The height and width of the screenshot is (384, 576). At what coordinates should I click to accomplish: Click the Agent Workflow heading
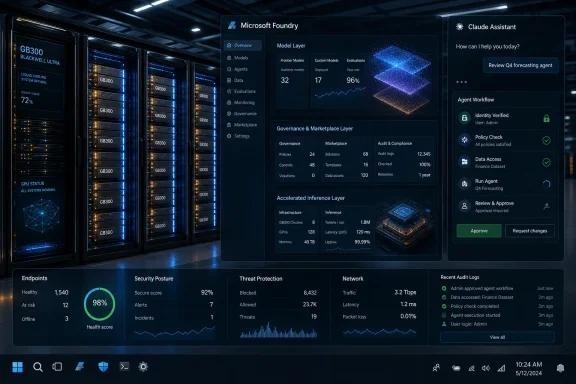(x=475, y=100)
